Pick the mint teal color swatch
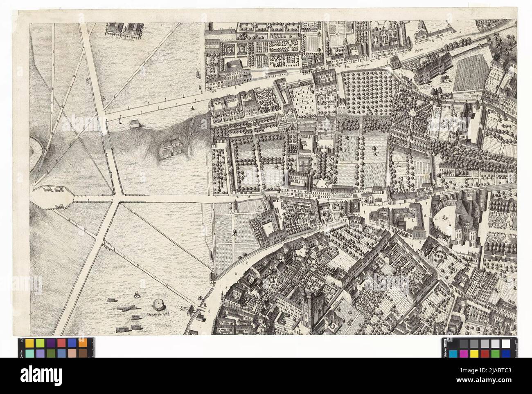The width and height of the screenshot is (532, 394). (x=29, y=354)
